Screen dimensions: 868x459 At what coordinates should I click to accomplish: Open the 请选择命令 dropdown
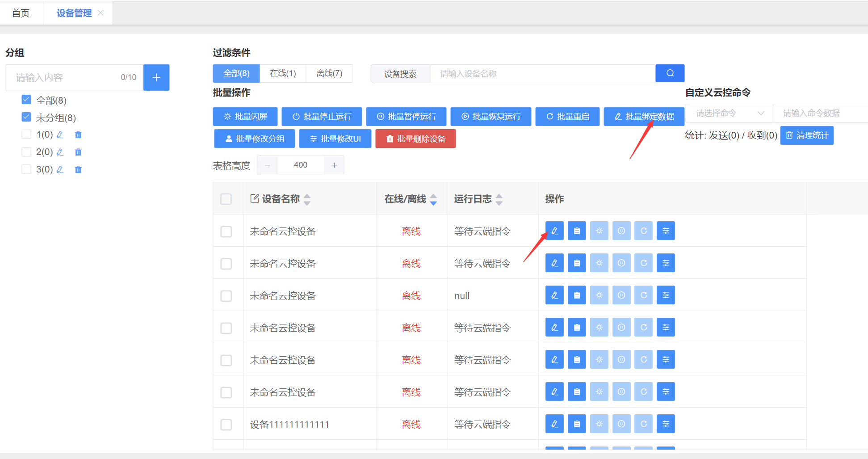click(x=729, y=113)
